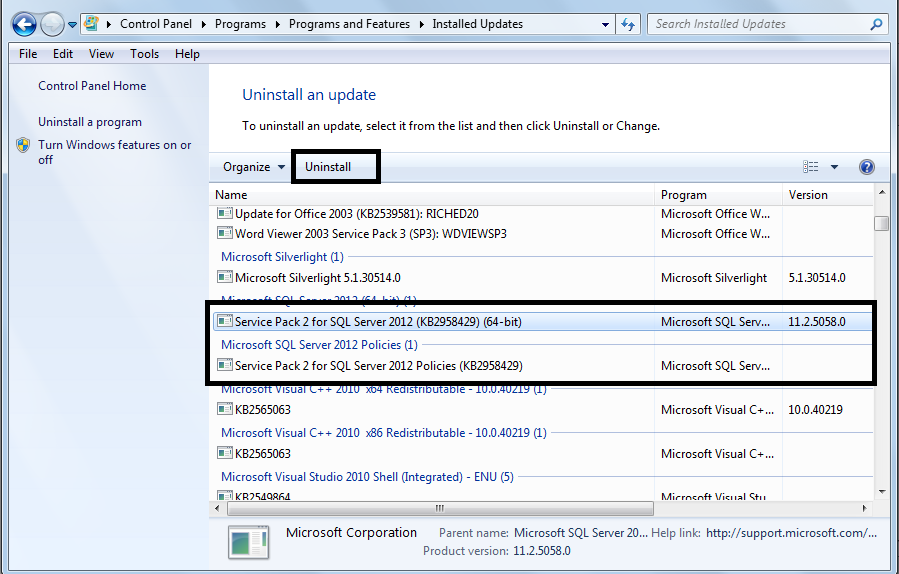Click the horizontal scrollbar thumb
This screenshot has width=899, height=574.
440,508
